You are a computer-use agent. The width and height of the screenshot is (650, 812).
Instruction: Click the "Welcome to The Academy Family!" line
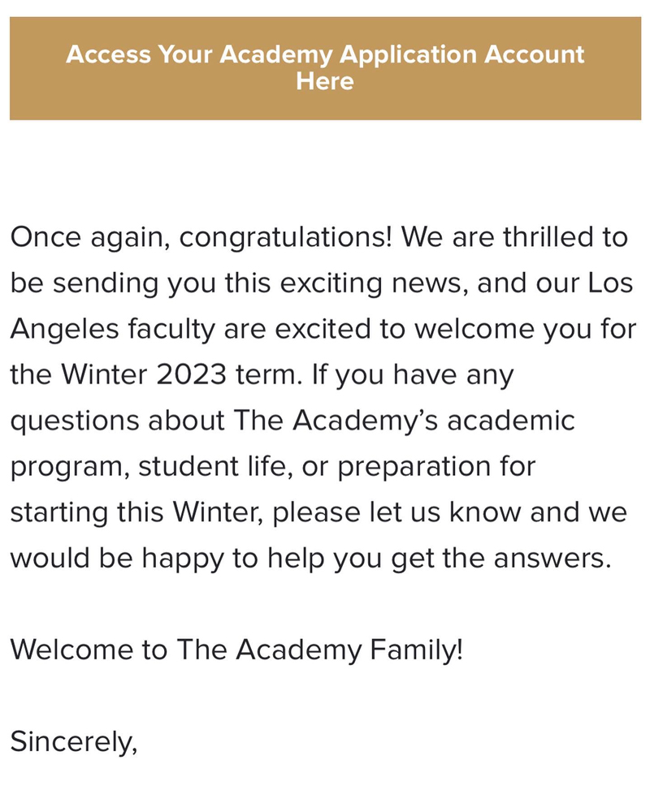coord(236,650)
